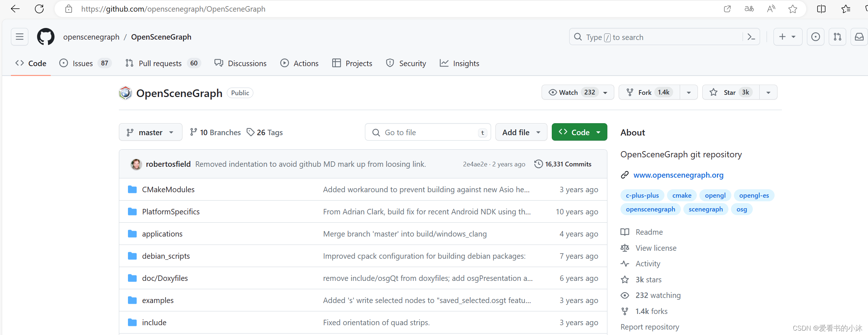This screenshot has height=335, width=868.
Task: Open the 3k stars link
Action: [641, 279]
